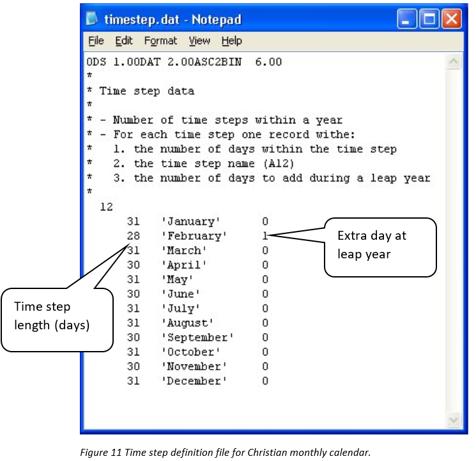Click the leap value 0 for December
Image resolution: width=476 pixels, height=461 pixels.
coord(265,381)
